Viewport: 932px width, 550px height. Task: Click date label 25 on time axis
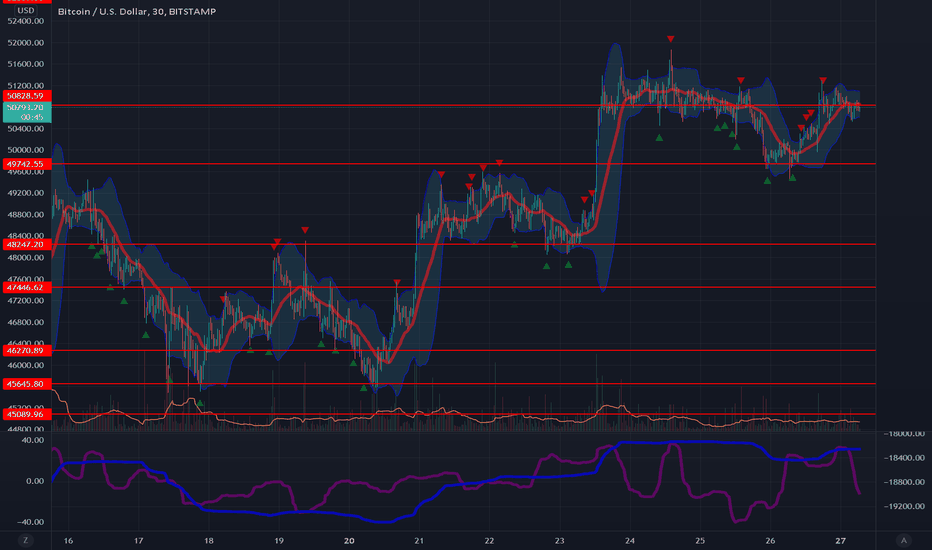(700, 540)
